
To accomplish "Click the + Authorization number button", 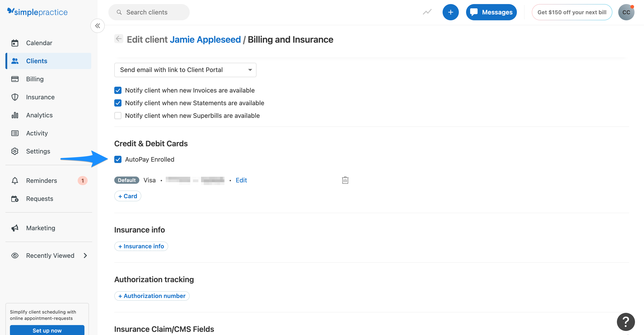I will tap(152, 296).
